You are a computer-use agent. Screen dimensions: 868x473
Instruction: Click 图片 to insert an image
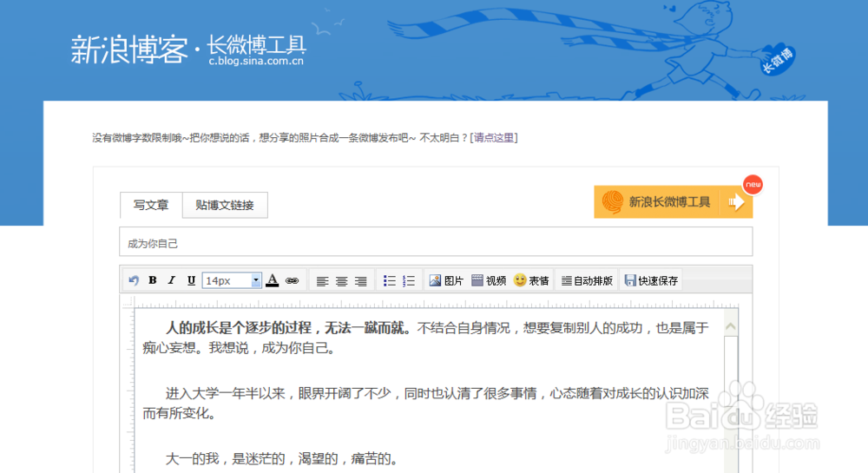446,281
